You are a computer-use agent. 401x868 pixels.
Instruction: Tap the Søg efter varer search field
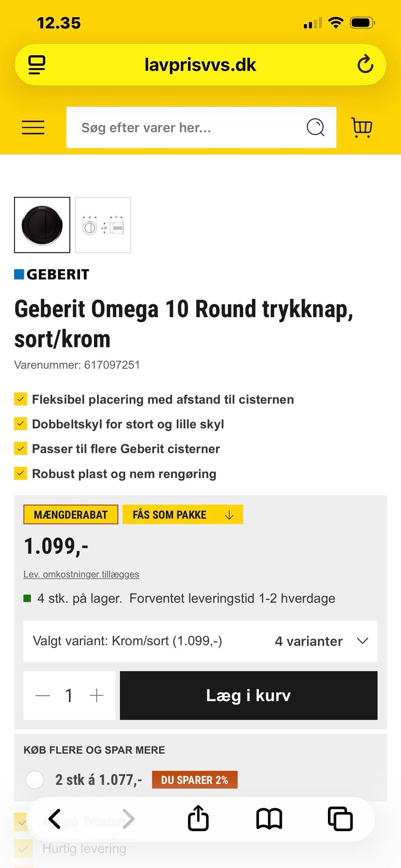pos(188,127)
